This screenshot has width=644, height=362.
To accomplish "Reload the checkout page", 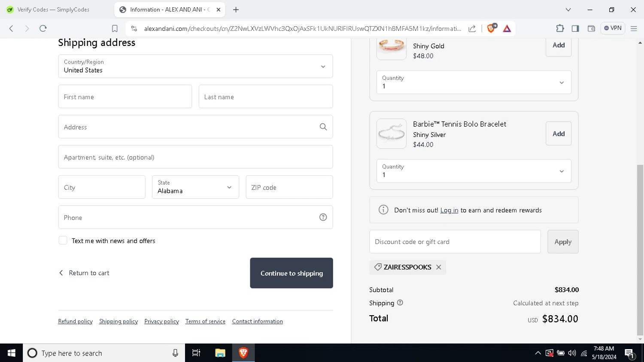I will [x=43, y=28].
